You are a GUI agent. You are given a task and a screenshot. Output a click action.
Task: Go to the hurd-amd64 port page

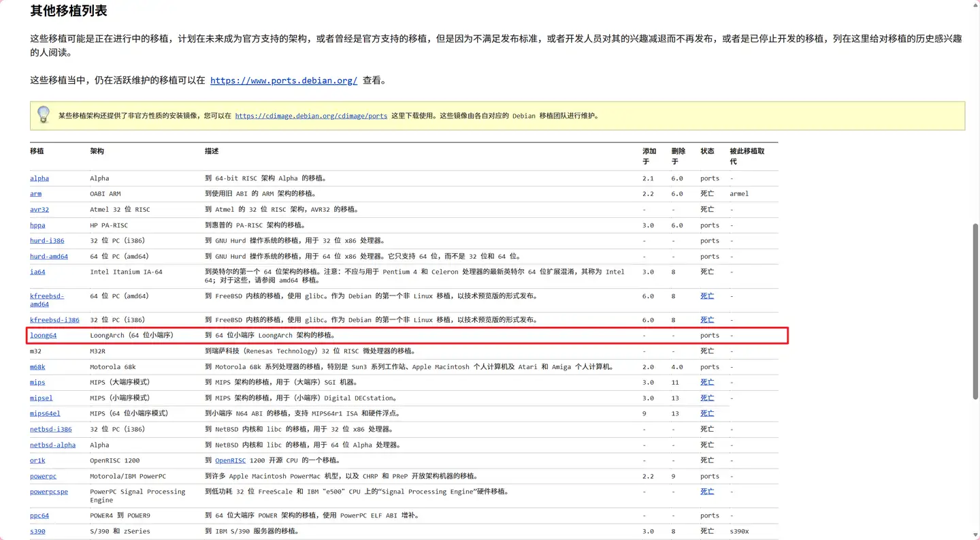click(49, 257)
